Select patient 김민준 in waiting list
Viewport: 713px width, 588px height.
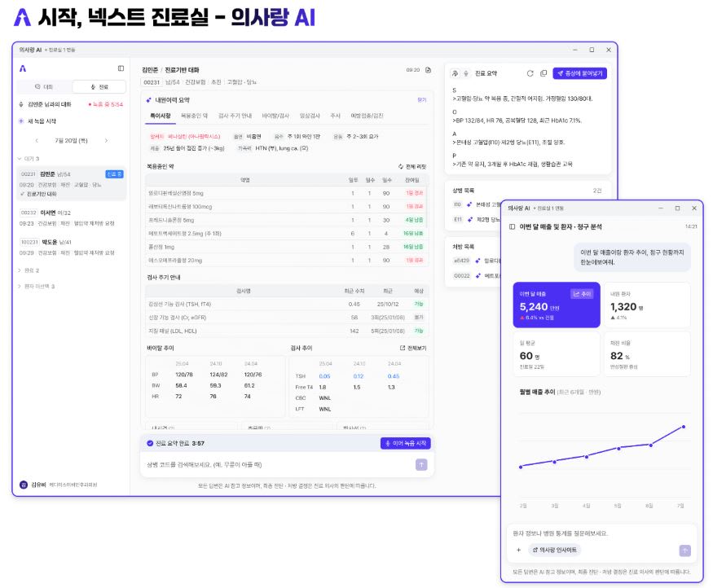point(72,183)
